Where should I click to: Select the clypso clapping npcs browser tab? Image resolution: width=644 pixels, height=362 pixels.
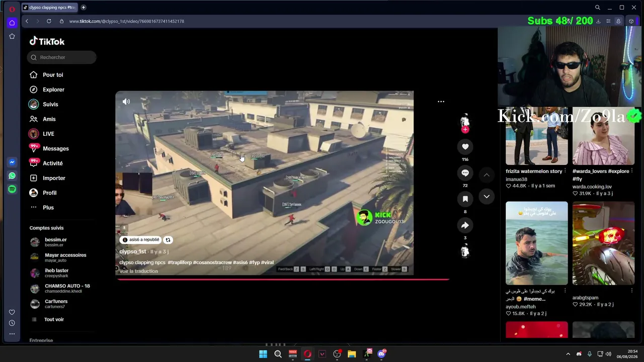(49, 8)
